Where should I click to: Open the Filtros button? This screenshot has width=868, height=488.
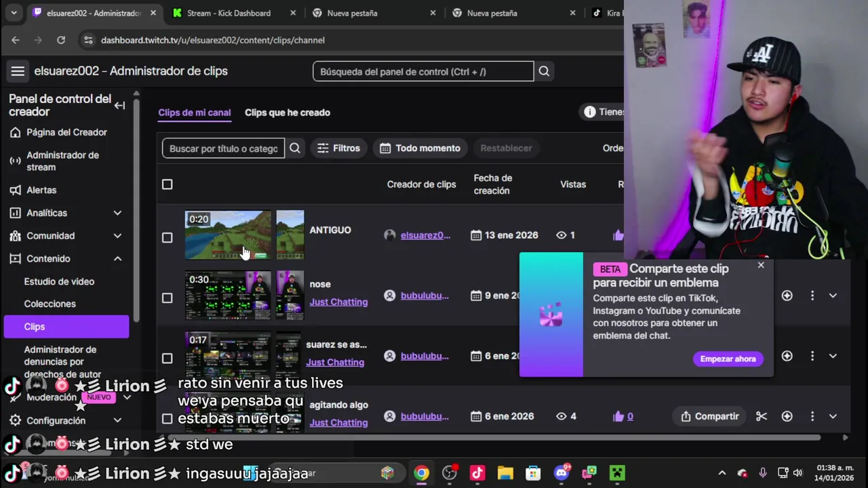click(x=339, y=148)
